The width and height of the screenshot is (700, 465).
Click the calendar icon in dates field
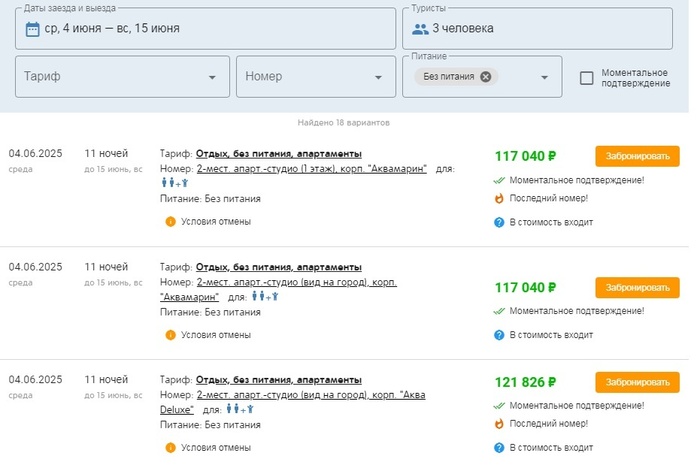coord(32,28)
